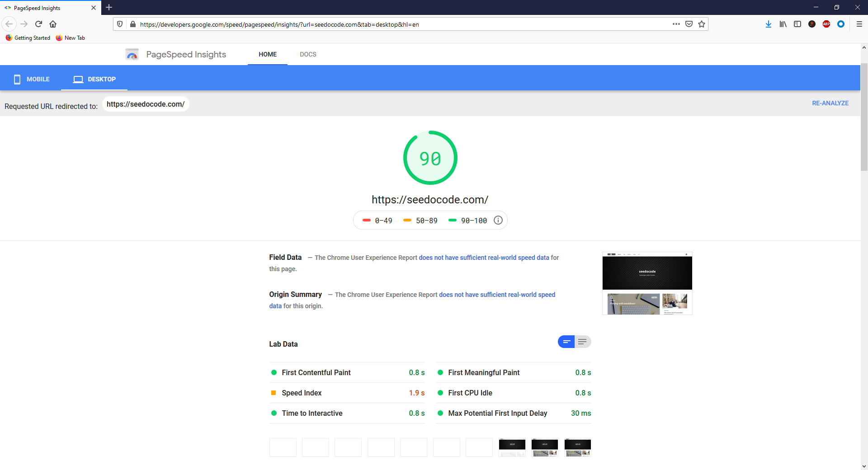Click the Speed Index metric row

coord(347,393)
